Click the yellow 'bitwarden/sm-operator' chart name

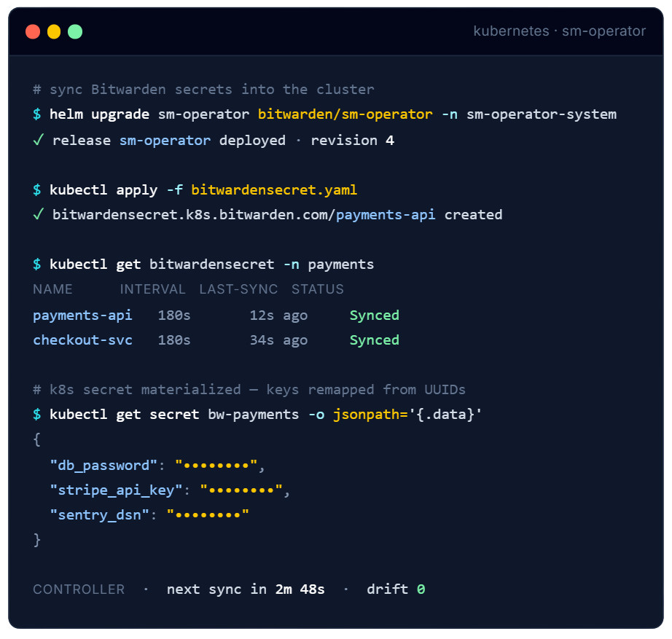coord(345,114)
